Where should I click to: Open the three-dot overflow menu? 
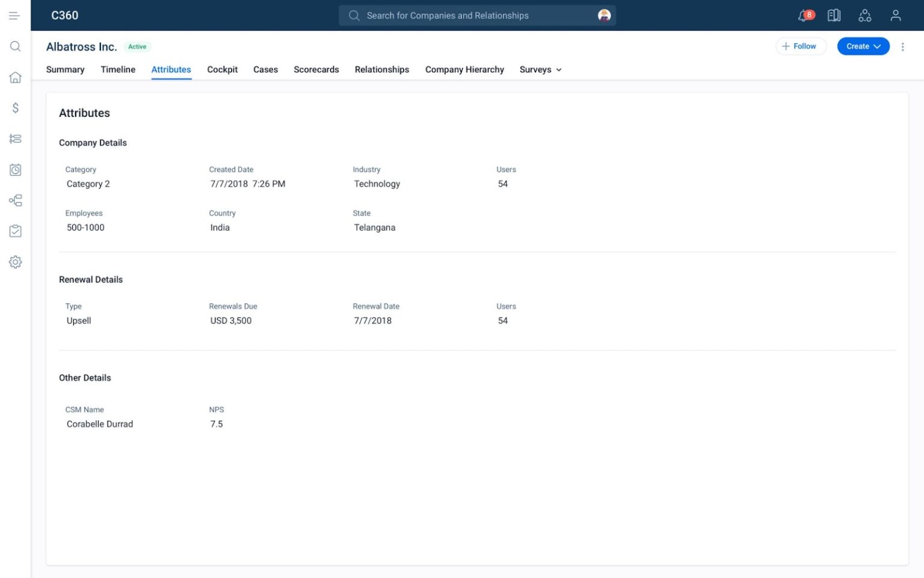click(903, 46)
